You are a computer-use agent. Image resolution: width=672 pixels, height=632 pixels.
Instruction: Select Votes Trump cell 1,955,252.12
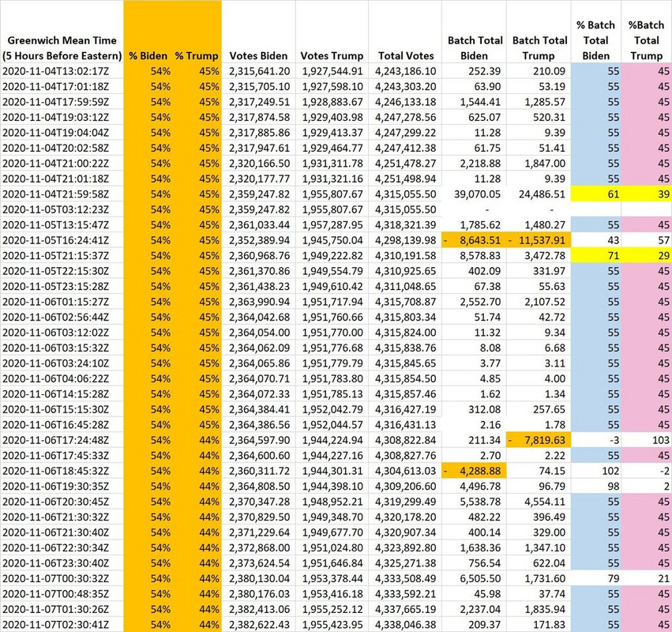[332, 610]
